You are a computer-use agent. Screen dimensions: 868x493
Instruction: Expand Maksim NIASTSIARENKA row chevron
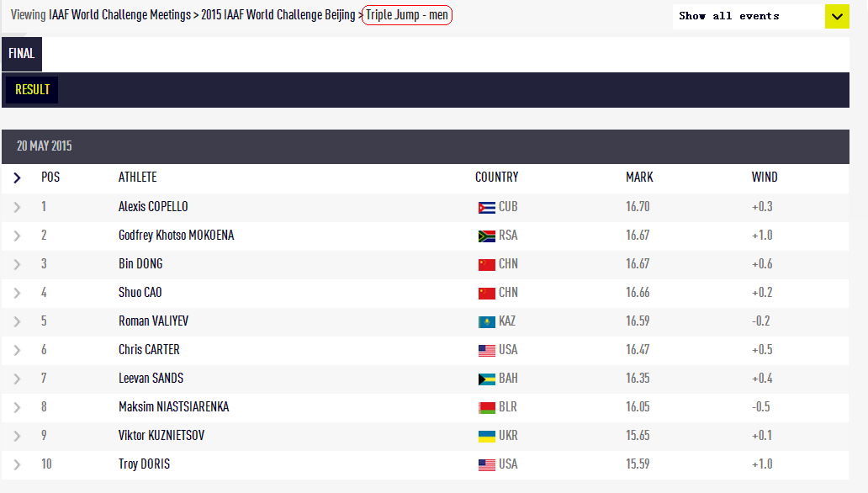pyautogui.click(x=17, y=408)
